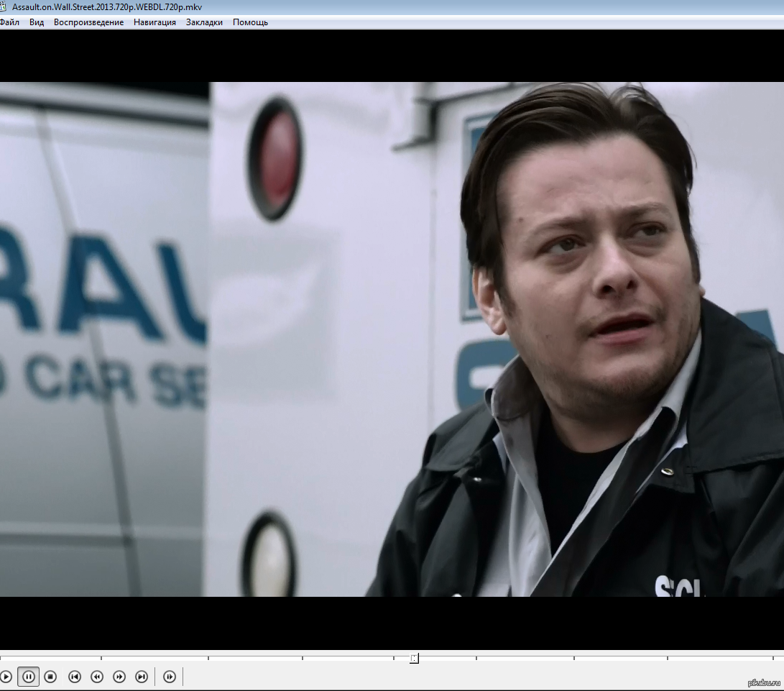Click the fast-forward (increase speed) button

point(119,677)
